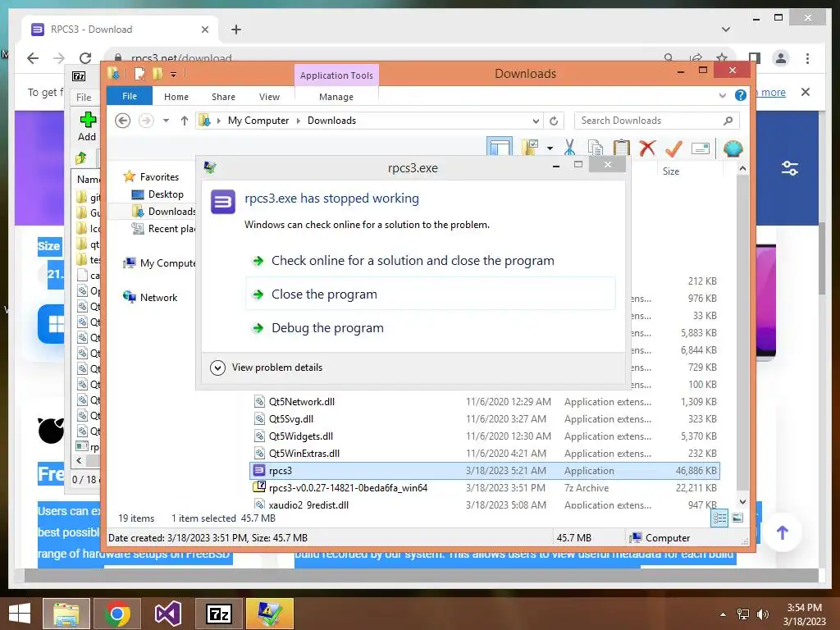Image resolution: width=840 pixels, height=630 pixels.
Task: Bookmark this page with the star icon
Action: [x=722, y=57]
